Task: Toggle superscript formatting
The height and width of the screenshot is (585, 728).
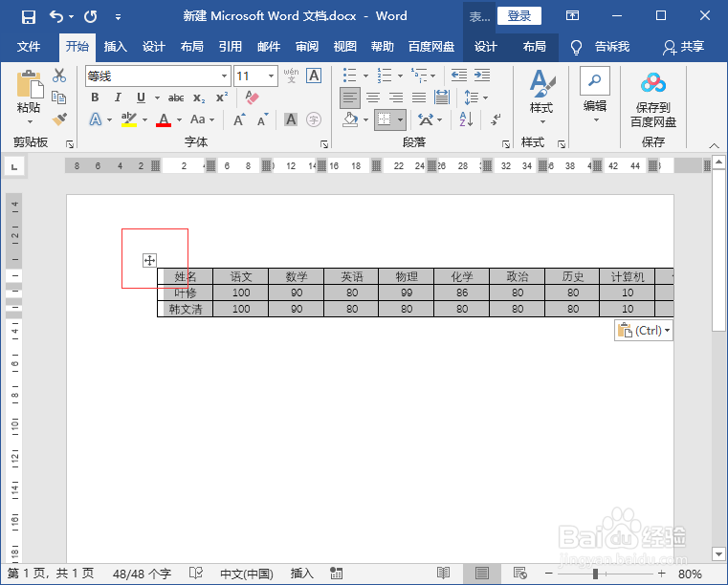Action: pyautogui.click(x=222, y=97)
